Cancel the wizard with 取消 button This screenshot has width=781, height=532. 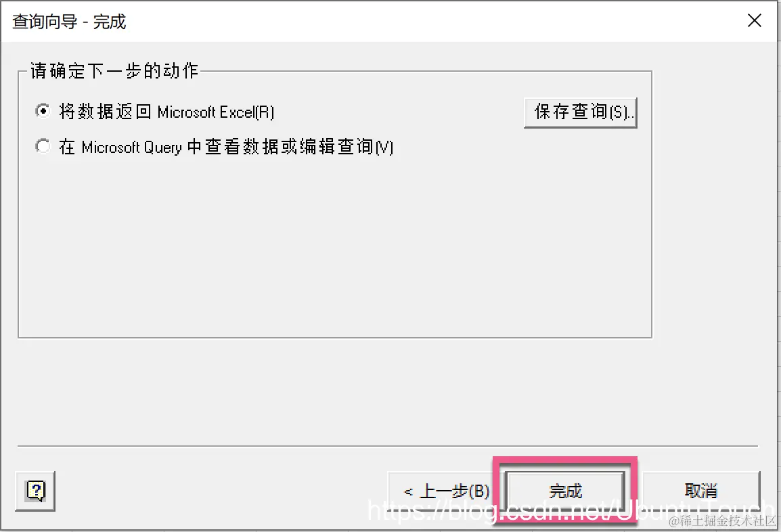[701, 491]
